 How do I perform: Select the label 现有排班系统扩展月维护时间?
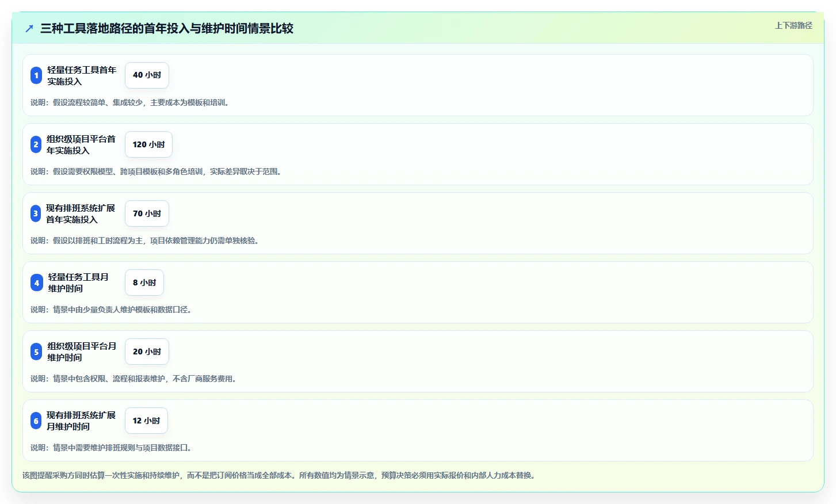pyautogui.click(x=81, y=421)
